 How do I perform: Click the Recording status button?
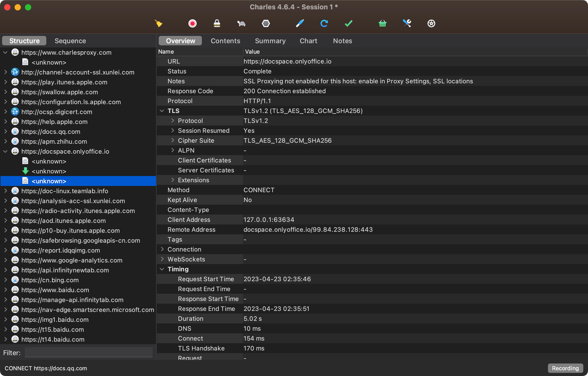click(565, 368)
